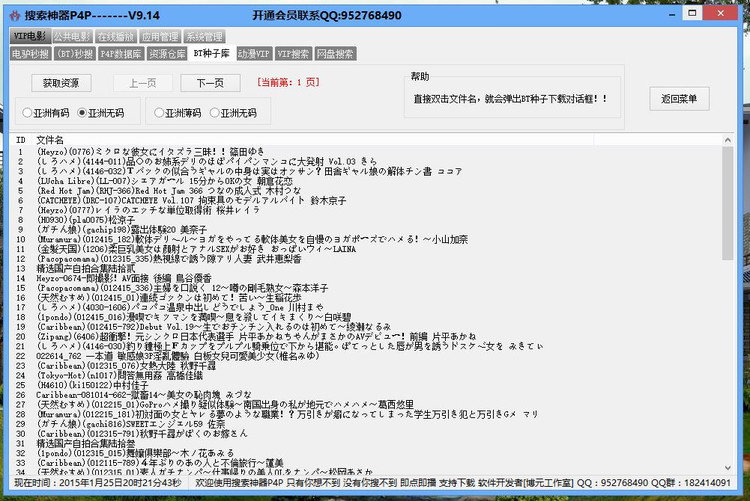Click the flame app icon in title bar
The width and height of the screenshot is (750, 501).
coord(15,16)
